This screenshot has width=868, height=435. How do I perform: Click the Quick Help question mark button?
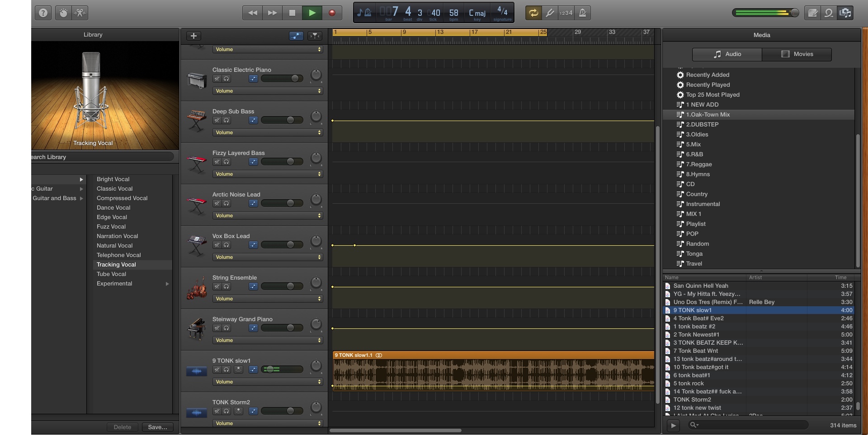click(x=43, y=13)
